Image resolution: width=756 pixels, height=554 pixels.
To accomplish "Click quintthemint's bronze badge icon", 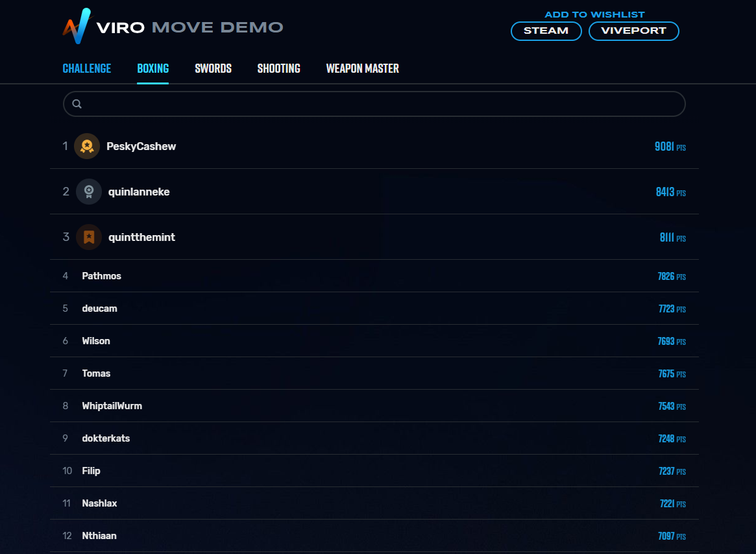I will click(x=89, y=237).
